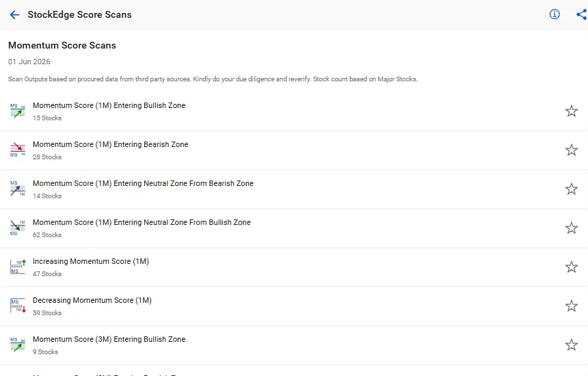Viewport: 588px width, 376px height.
Task: Click the Momentum Score (1M) Entering Bearish Zone icon
Action: [x=18, y=150]
